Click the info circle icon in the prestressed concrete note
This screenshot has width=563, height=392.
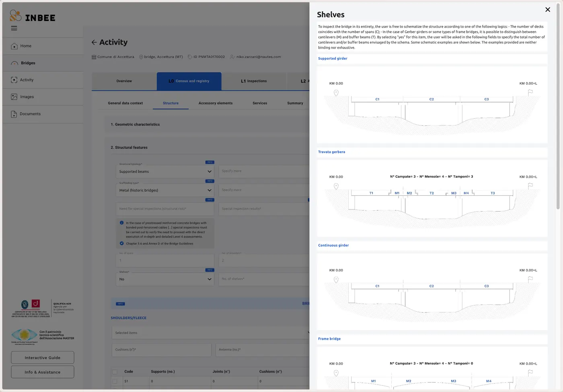click(x=122, y=223)
